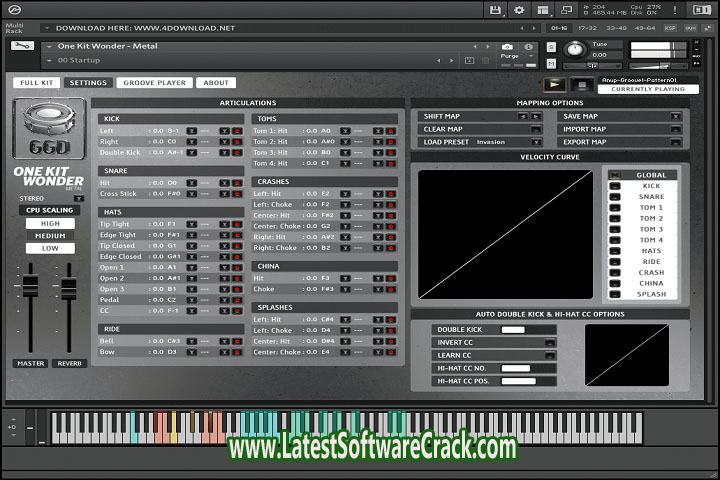This screenshot has height=480, width=720.
Task: Switch to FULL KIT tab
Action: point(37,83)
